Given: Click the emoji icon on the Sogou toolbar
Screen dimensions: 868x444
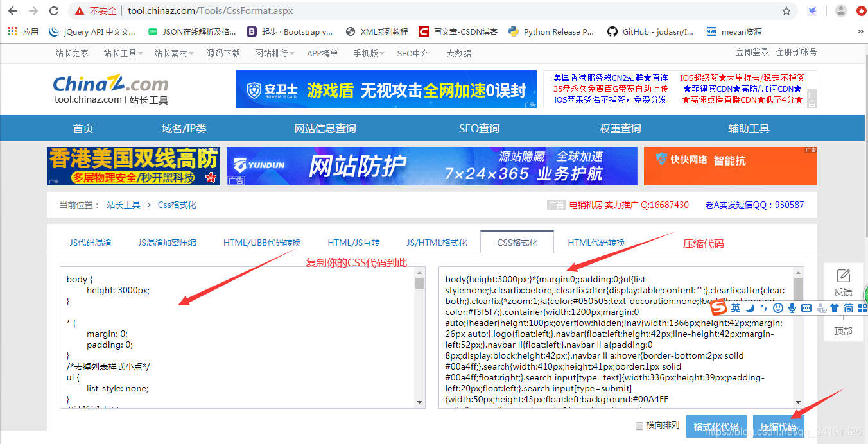Looking at the screenshot, I should tap(778, 308).
